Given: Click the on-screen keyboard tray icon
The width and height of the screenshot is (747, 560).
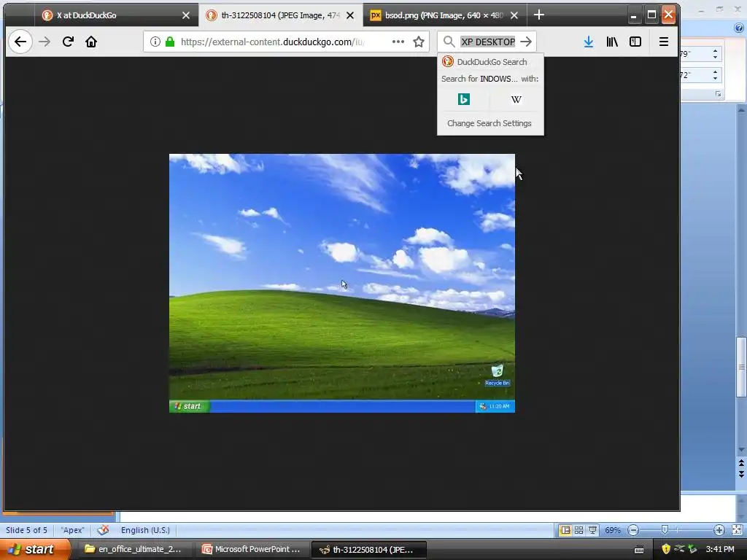Looking at the screenshot, I should [x=639, y=550].
